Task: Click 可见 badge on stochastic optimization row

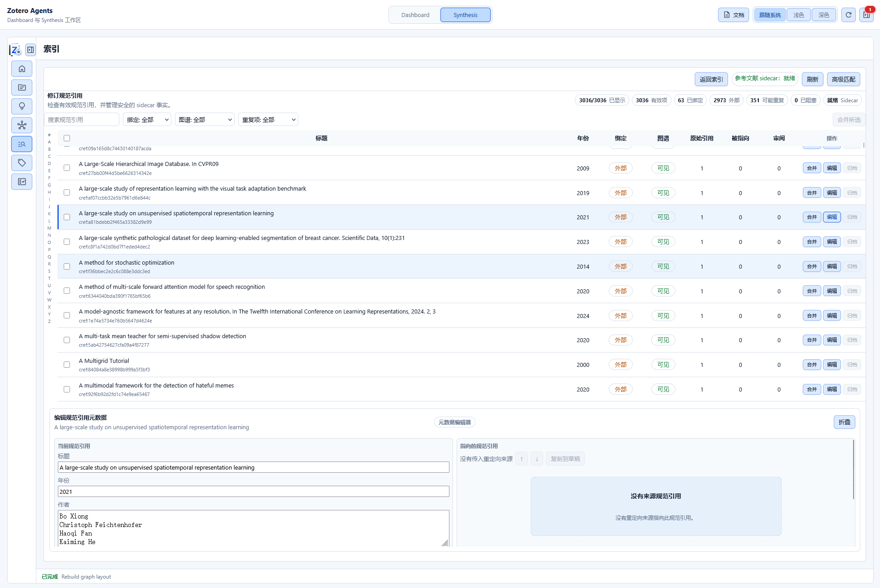Action: 663,266
